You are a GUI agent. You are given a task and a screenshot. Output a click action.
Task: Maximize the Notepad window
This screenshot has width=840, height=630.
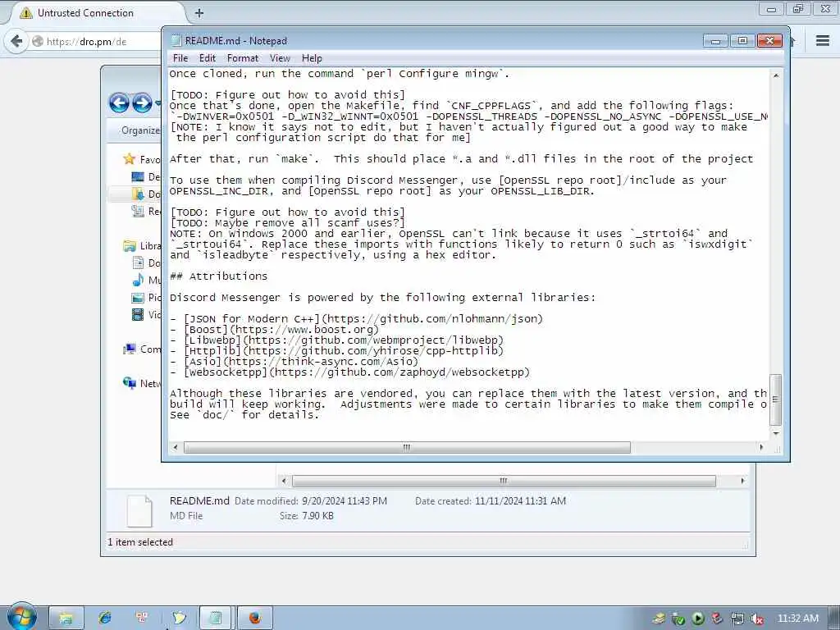(742, 41)
